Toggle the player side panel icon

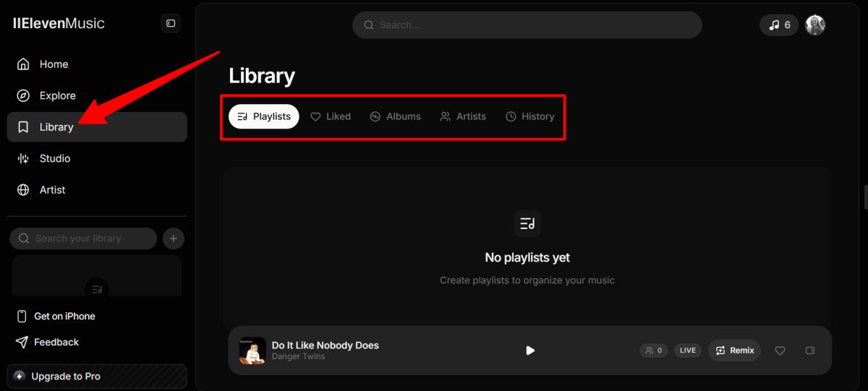(x=810, y=351)
